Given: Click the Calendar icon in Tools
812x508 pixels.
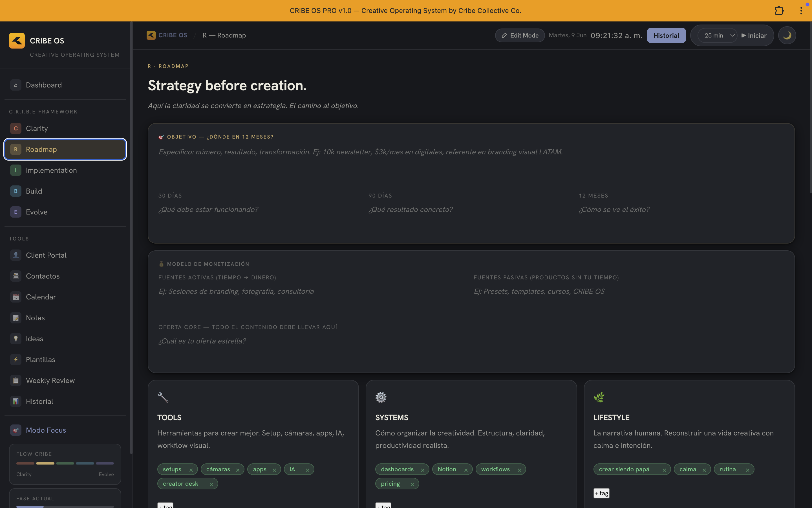Looking at the screenshot, I should [x=16, y=297].
